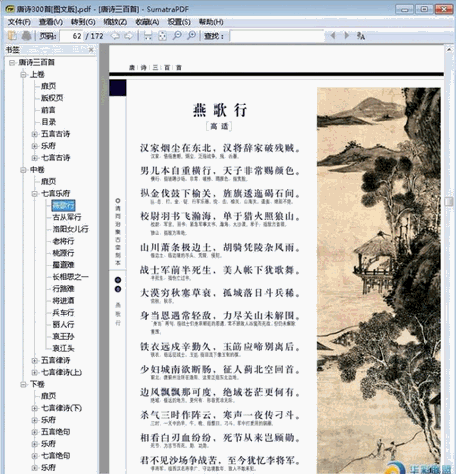The width and height of the screenshot is (456, 474).
Task: Find previous match arrow icon
Action: tap(332, 35)
